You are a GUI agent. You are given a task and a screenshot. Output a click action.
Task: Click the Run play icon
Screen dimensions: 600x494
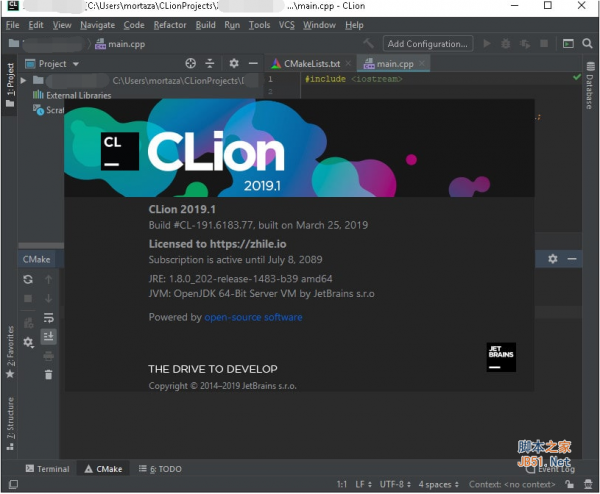487,43
